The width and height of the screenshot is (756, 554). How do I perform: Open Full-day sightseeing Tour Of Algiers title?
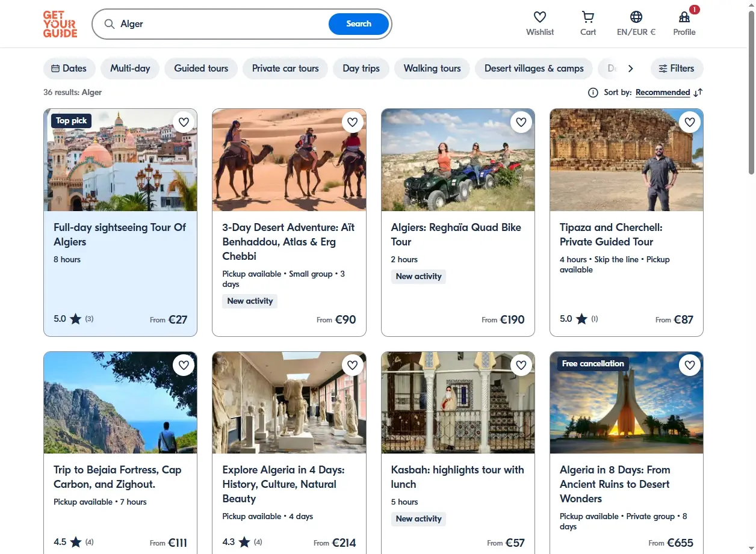(x=120, y=235)
